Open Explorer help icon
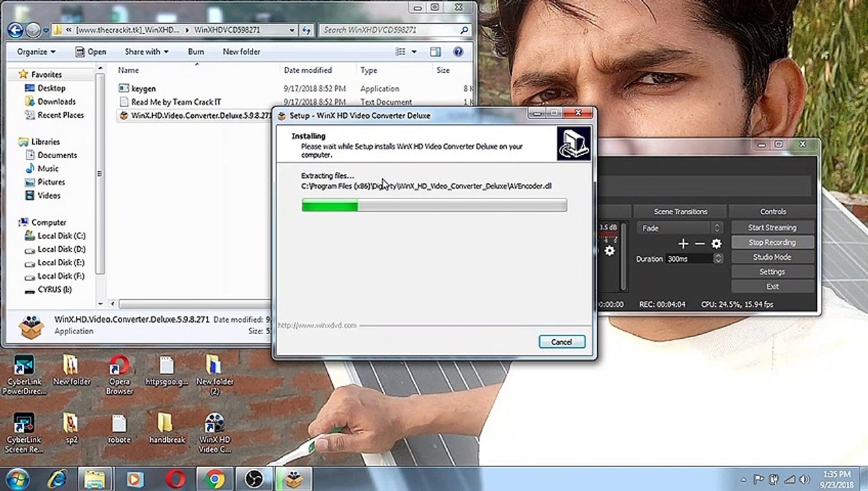 [x=458, y=52]
